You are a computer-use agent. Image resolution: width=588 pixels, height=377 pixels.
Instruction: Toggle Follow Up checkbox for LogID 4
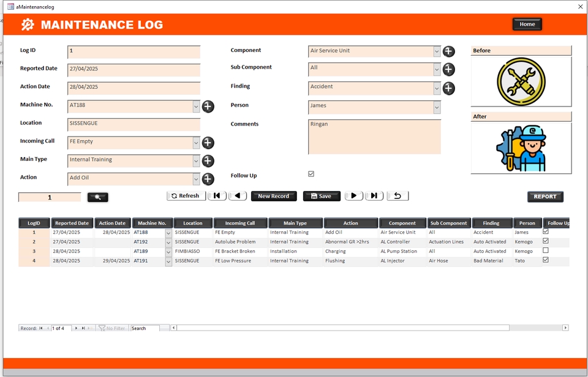546,260
